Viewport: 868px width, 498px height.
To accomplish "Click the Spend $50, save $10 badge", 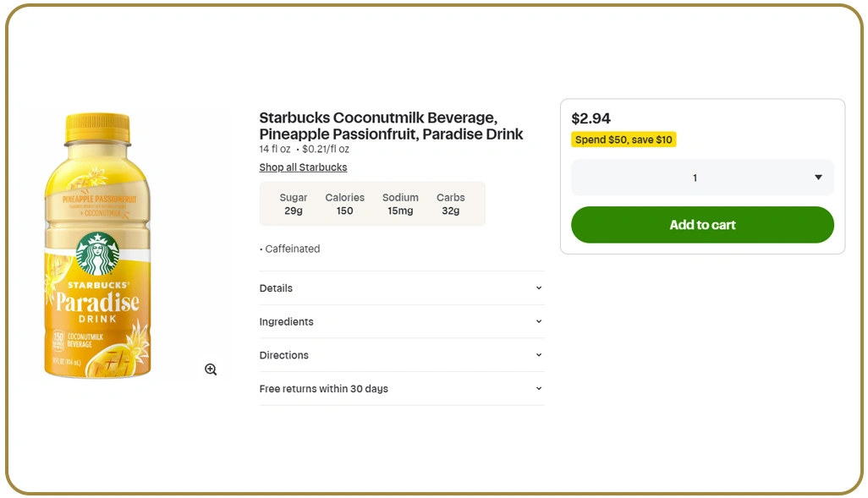I will coord(624,140).
